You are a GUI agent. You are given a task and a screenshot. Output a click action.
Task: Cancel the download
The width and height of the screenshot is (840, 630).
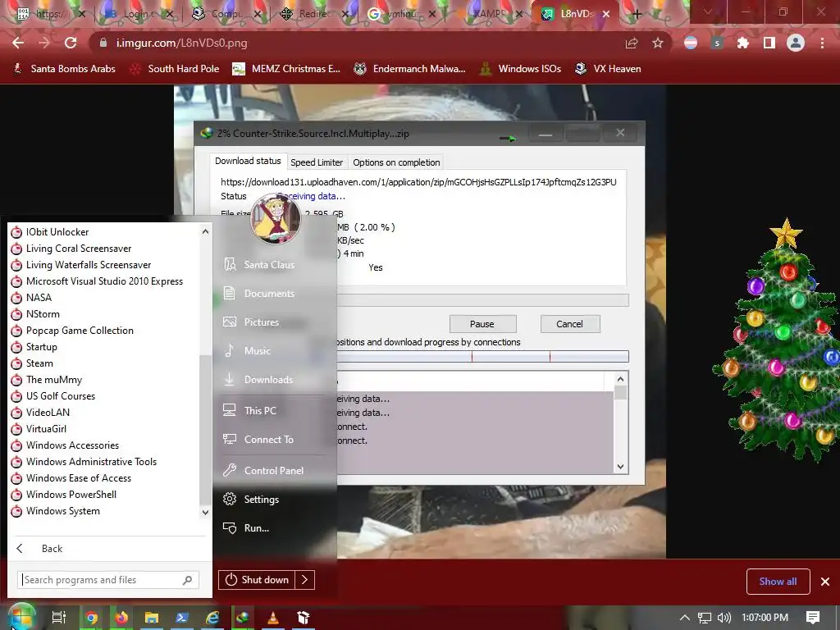tap(569, 323)
